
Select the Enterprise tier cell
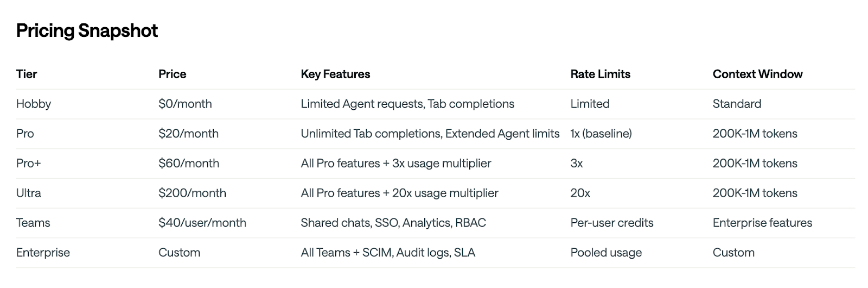[43, 253]
